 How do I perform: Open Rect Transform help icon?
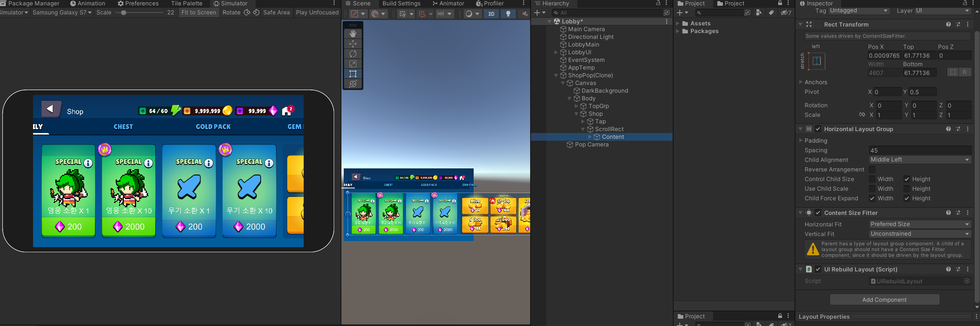pyautogui.click(x=948, y=24)
